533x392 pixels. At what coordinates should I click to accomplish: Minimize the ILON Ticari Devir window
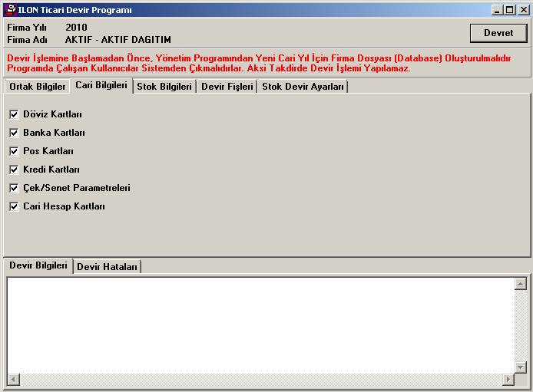click(x=497, y=10)
